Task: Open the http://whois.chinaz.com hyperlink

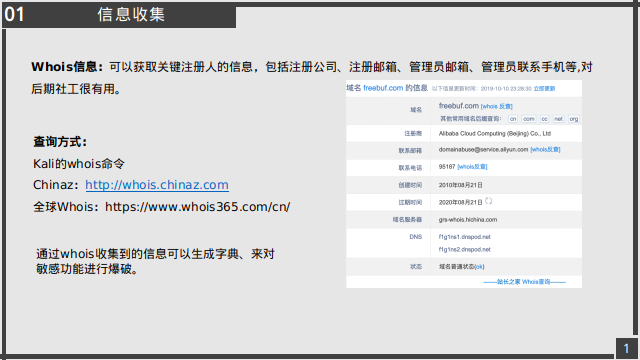Action: [157, 185]
